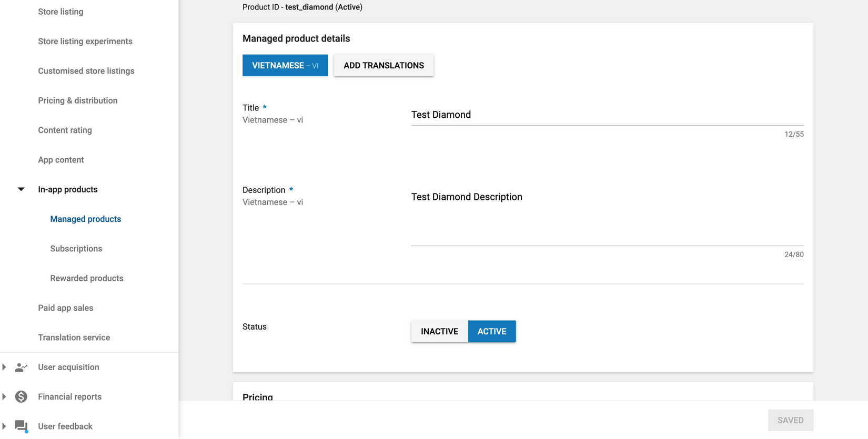Viewport: 868px width, 439px height.
Task: Click the Description text area
Action: click(607, 216)
